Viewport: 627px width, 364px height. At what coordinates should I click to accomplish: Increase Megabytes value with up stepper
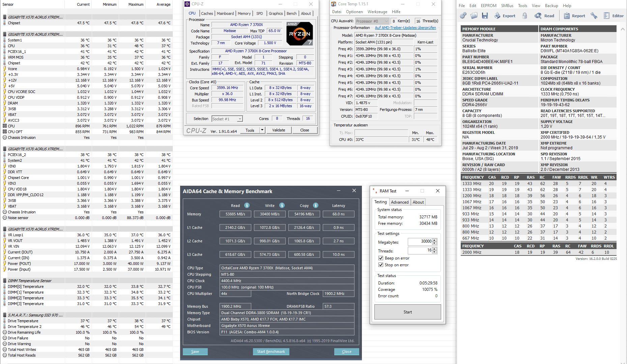pos(434,240)
